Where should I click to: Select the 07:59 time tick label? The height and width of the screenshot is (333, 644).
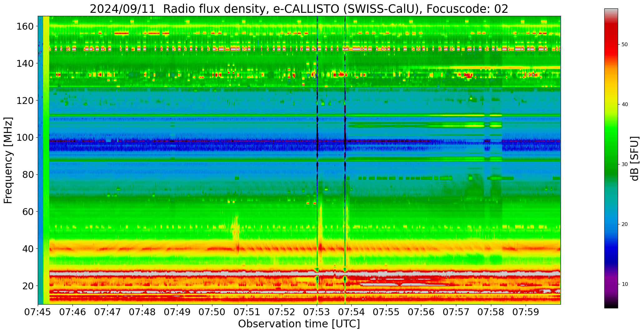pyautogui.click(x=526, y=312)
